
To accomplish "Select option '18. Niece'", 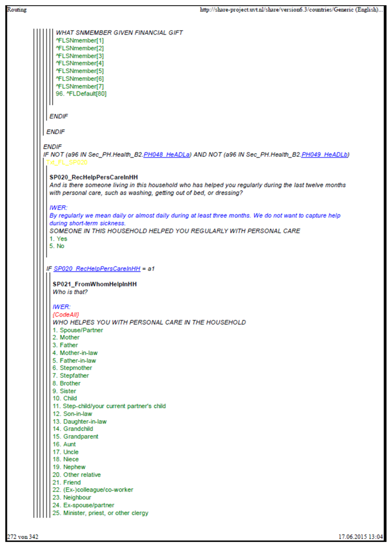I will pyautogui.click(x=66, y=459).
